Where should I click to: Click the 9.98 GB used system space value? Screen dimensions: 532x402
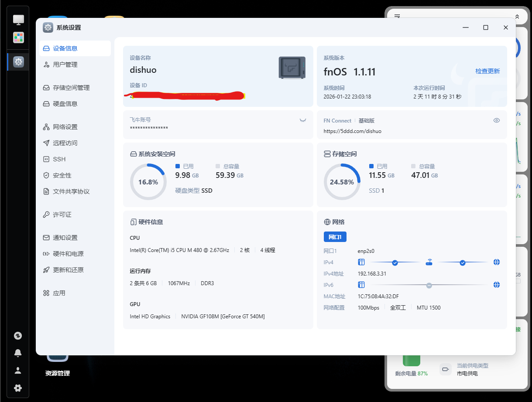(187, 175)
